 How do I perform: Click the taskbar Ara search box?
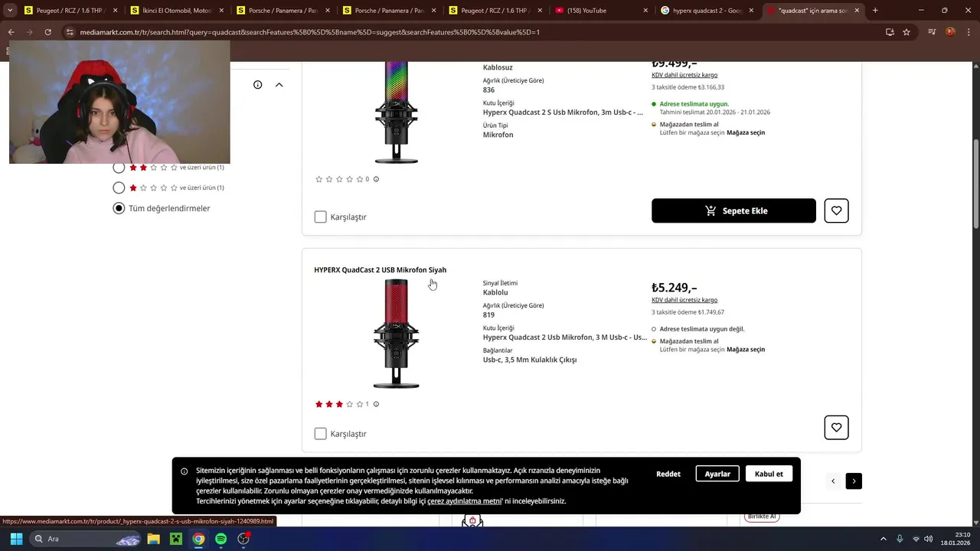(87, 539)
